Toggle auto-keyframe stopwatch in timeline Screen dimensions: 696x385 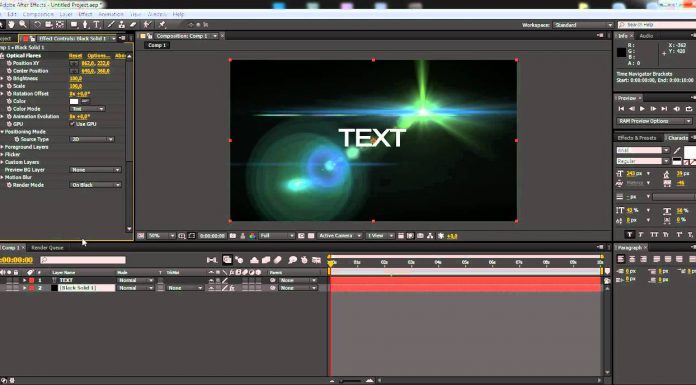click(304, 260)
